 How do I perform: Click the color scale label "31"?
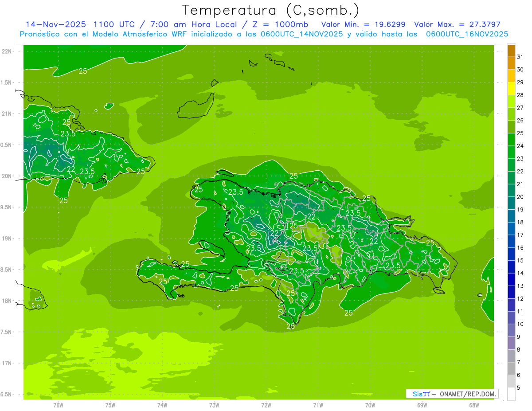point(520,57)
